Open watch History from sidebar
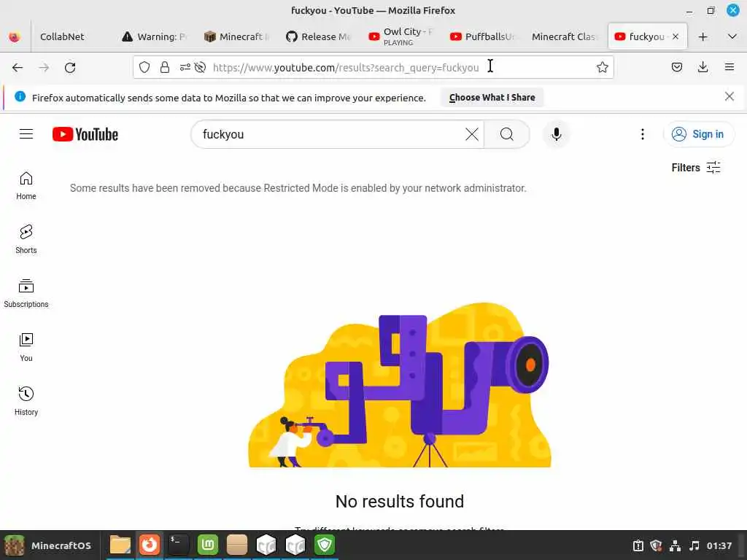Viewport: 747px width, 560px height. 26,402
